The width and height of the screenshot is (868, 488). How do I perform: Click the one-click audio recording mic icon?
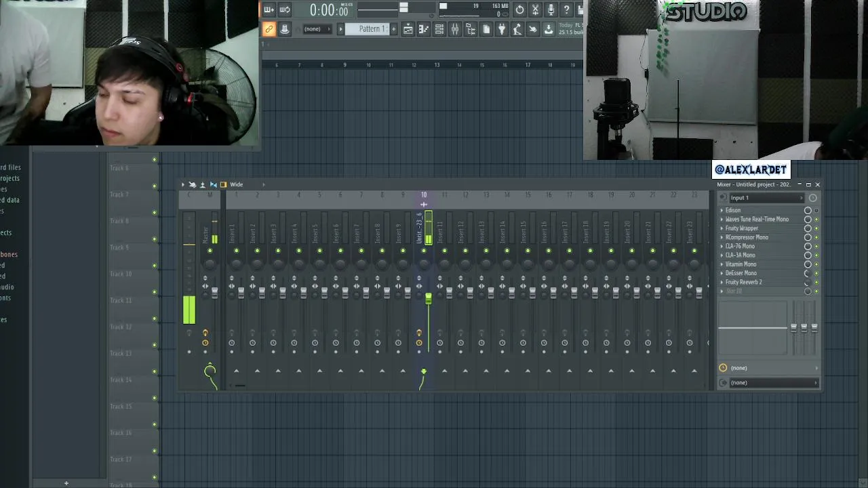pos(551,9)
